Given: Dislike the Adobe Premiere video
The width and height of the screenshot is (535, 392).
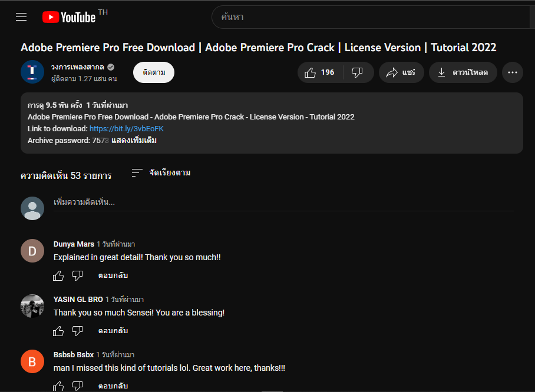Looking at the screenshot, I should coord(357,72).
